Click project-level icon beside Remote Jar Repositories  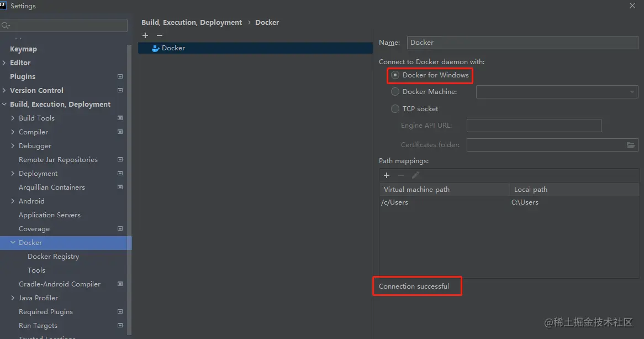point(120,159)
